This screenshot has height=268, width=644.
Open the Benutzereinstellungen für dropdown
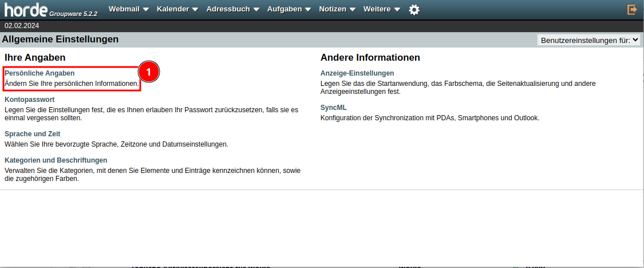588,40
